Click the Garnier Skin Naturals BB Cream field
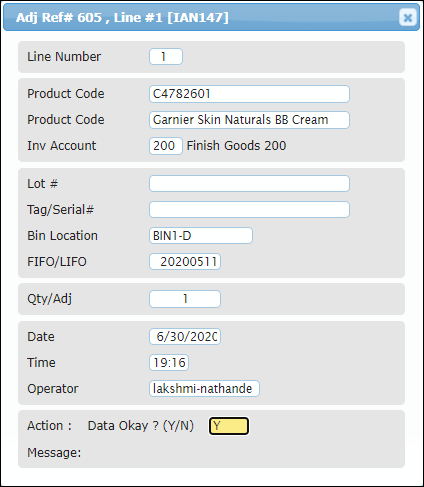This screenshot has height=487, width=424. [x=249, y=120]
